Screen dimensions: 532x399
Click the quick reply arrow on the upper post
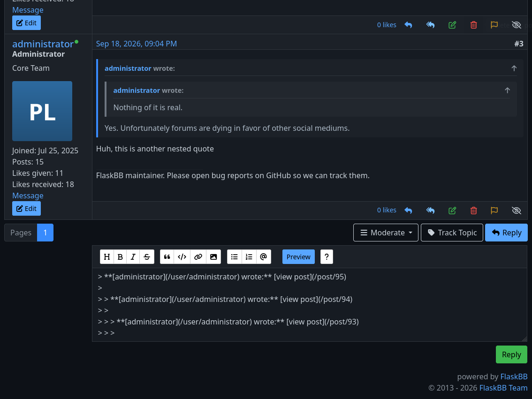[408, 25]
